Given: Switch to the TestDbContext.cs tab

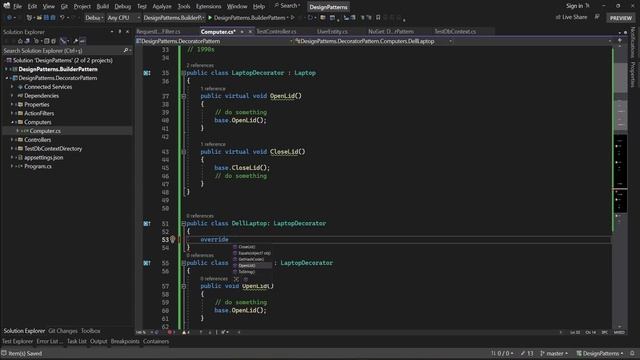Looking at the screenshot, I should [x=455, y=31].
